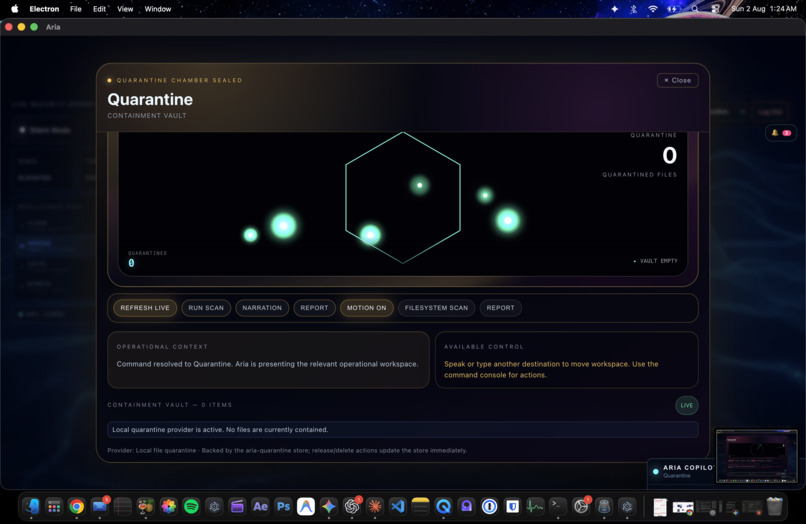806x524 pixels.
Task: Toggle the MOTION ON button
Action: 367,308
